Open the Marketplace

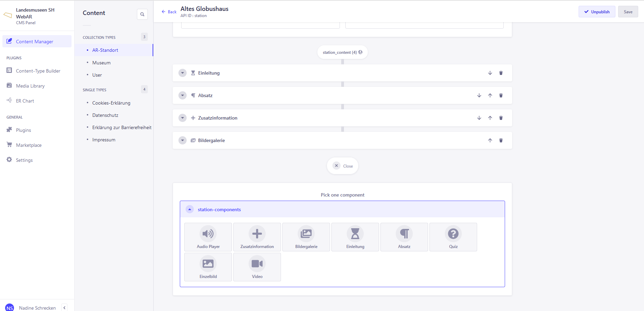[29, 145]
